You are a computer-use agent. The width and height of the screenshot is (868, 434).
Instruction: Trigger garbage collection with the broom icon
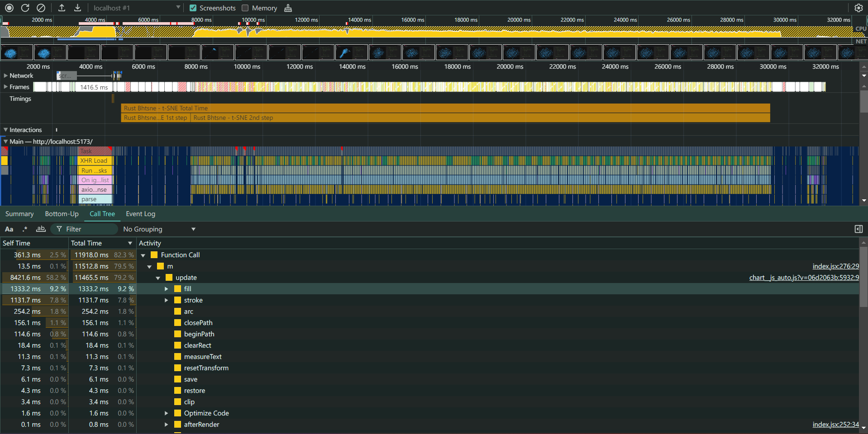coord(288,8)
